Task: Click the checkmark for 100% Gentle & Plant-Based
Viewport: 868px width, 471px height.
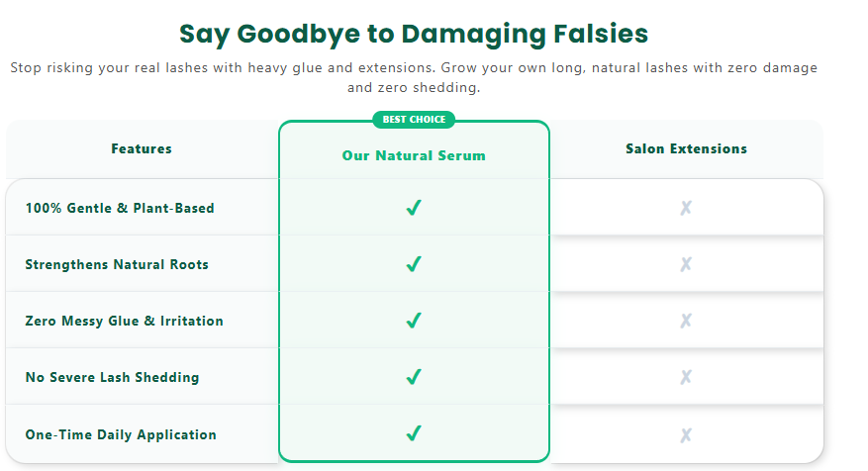Action: 414,208
